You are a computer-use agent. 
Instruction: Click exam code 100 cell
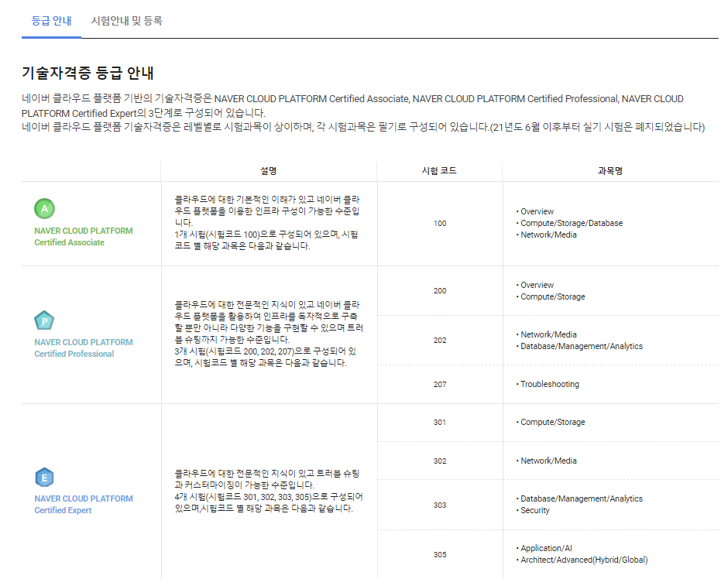point(440,223)
